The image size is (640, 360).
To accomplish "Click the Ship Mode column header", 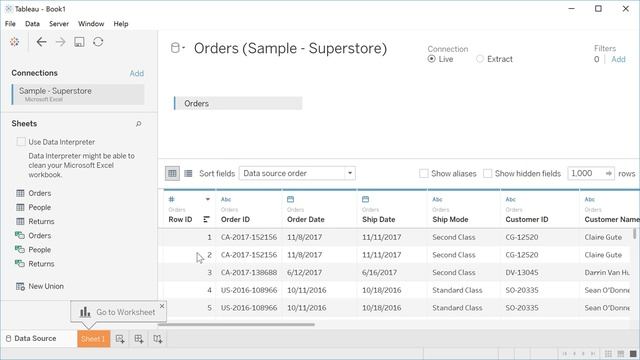I will click(451, 219).
